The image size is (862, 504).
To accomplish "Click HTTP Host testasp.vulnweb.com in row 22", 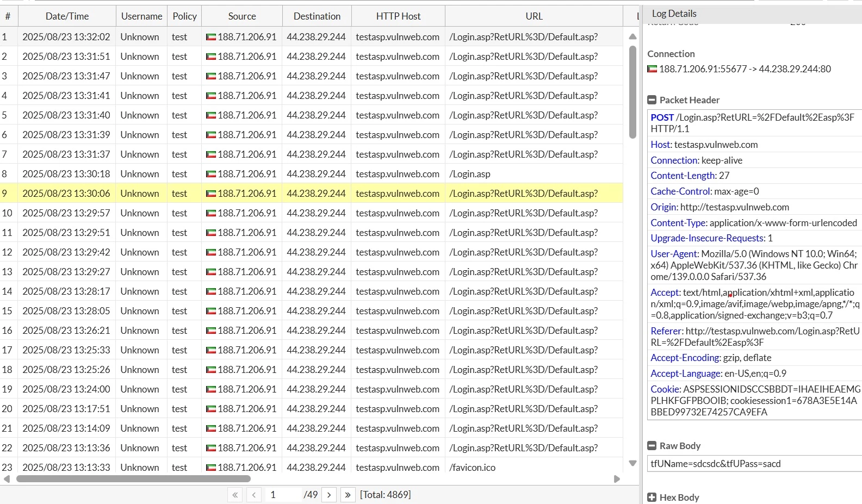I will click(398, 448).
